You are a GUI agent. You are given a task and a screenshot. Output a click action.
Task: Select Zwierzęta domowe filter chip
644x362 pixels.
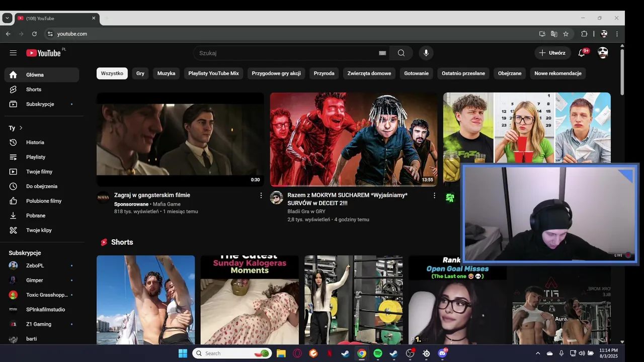point(369,73)
